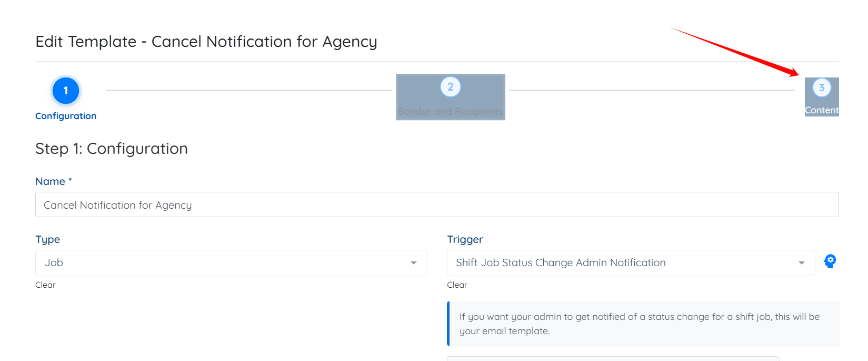Clear the Trigger selection
The width and height of the screenshot is (868, 361).
coord(457,285)
